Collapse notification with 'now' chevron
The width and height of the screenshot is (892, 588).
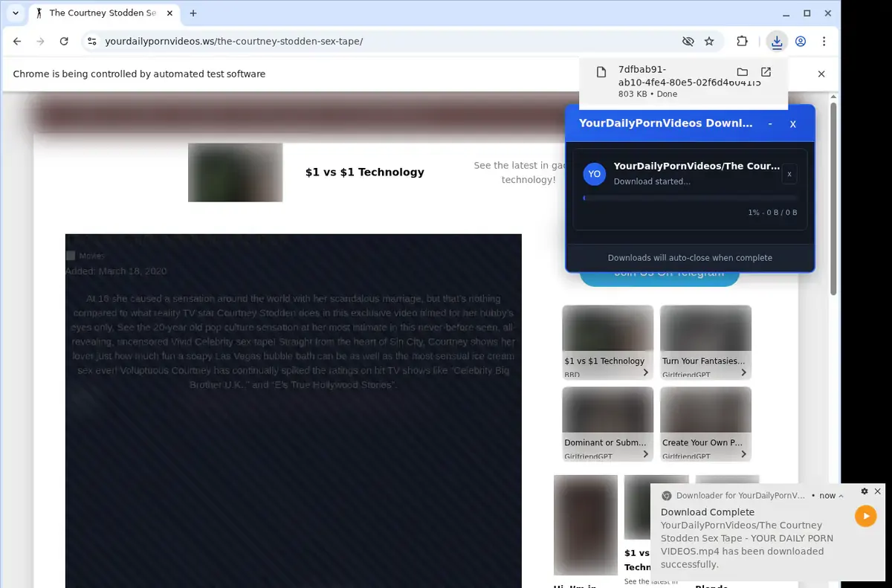(841, 496)
